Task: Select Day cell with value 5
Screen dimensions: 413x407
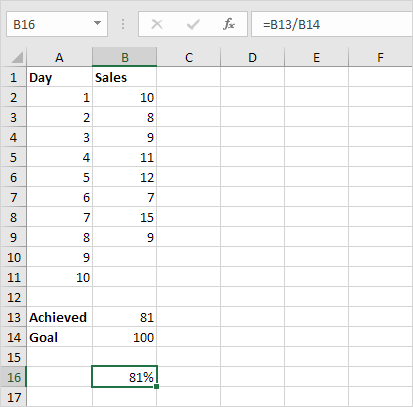Action: pos(59,177)
